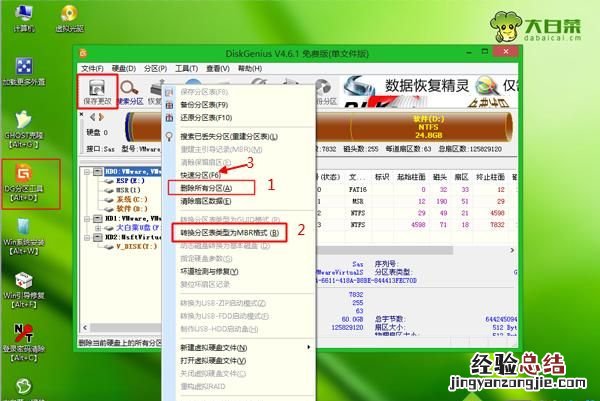Screen dimensions: 600x401
Task: Collapse the HD2 MsftVirtual tree node
Action: (x=87, y=238)
